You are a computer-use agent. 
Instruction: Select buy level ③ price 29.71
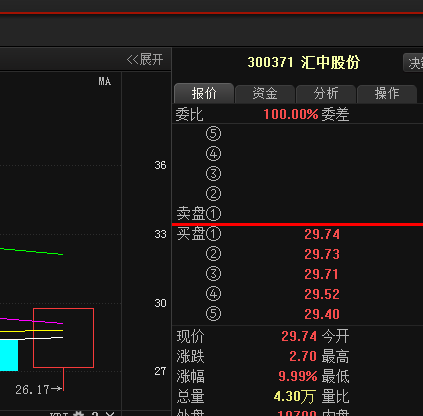click(322, 274)
